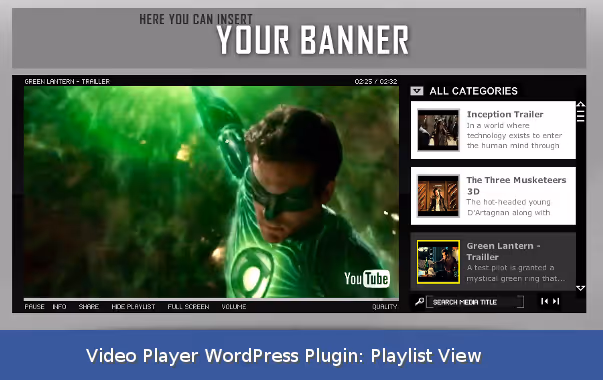Click the Inception description text

514,135
